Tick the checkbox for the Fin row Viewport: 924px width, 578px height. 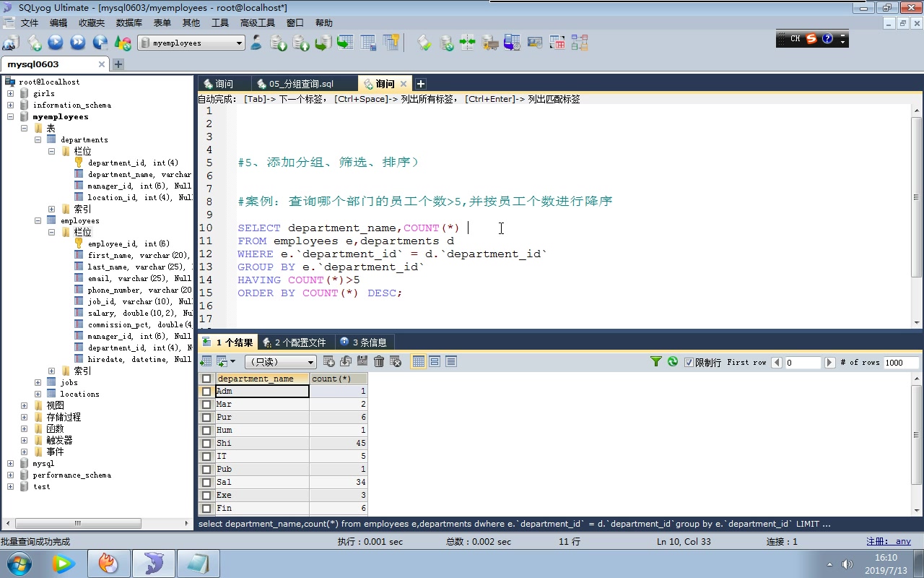pyautogui.click(x=206, y=508)
